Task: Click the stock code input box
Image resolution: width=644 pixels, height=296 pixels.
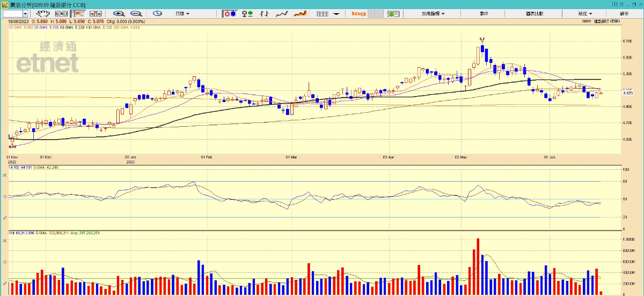Action: coord(13,13)
